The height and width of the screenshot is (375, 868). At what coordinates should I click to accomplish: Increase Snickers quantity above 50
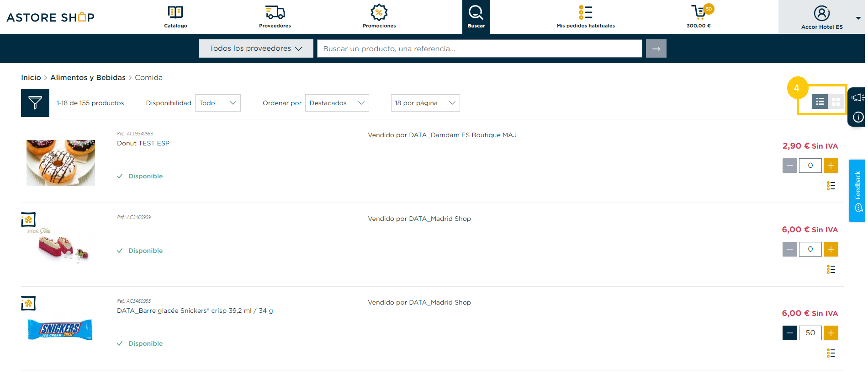pyautogui.click(x=831, y=333)
